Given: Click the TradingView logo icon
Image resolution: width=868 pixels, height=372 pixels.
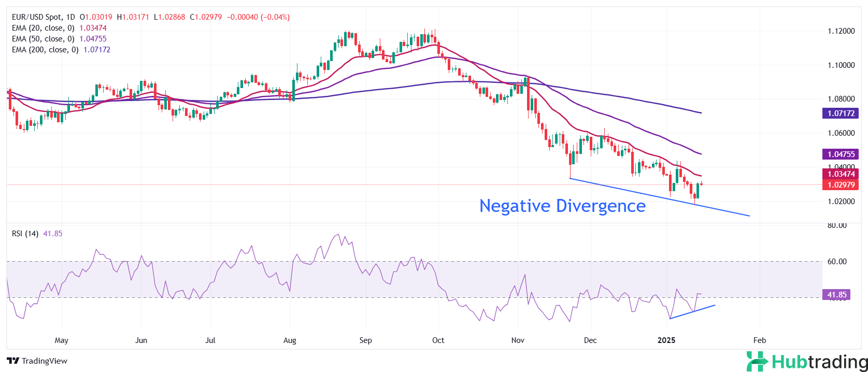Looking at the screenshot, I should (x=13, y=361).
